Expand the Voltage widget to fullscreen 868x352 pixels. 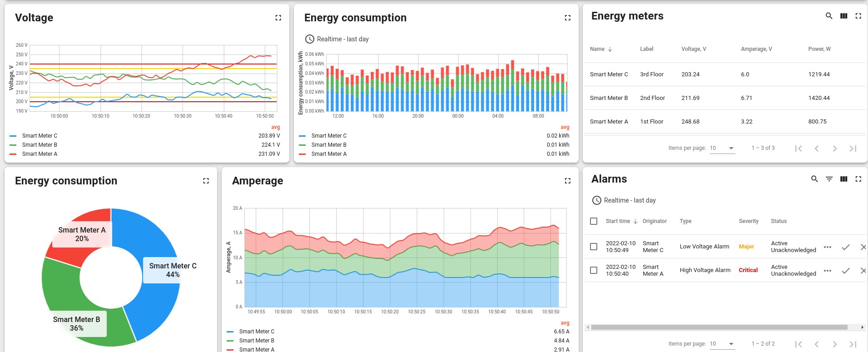tap(278, 18)
